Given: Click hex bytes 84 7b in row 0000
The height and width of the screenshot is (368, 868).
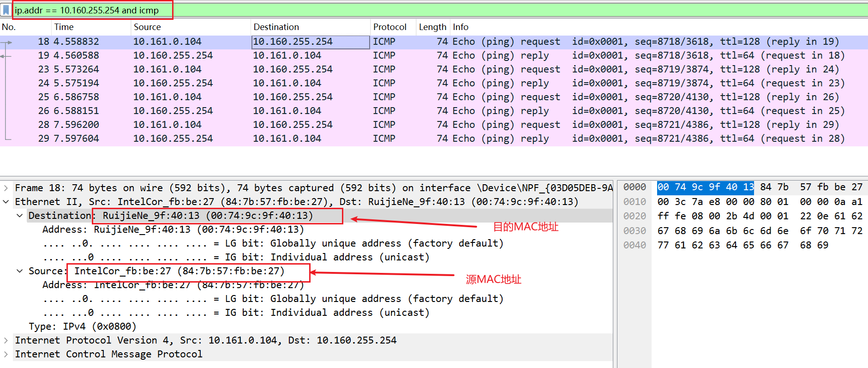Looking at the screenshot, I should tap(774, 187).
